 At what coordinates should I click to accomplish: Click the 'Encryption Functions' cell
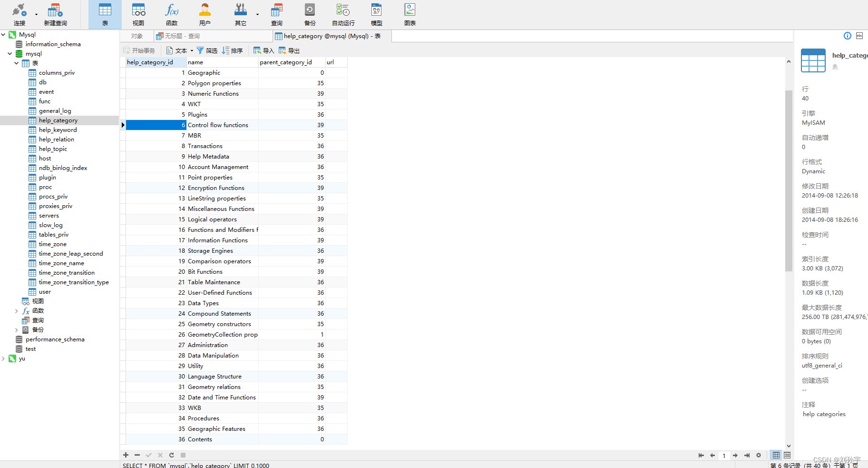tap(222, 188)
